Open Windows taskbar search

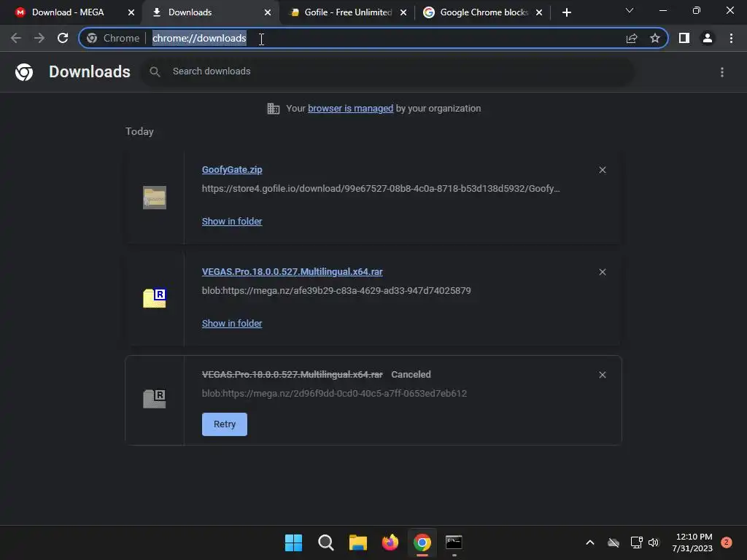coord(326,542)
